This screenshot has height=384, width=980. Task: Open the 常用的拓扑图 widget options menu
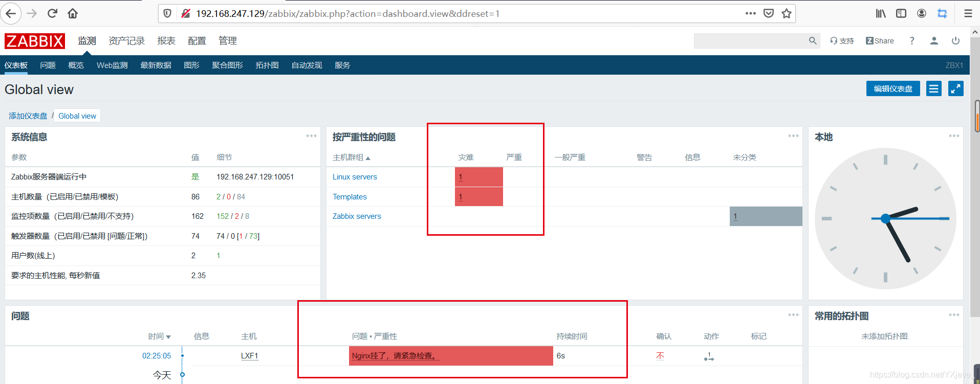pyautogui.click(x=954, y=315)
